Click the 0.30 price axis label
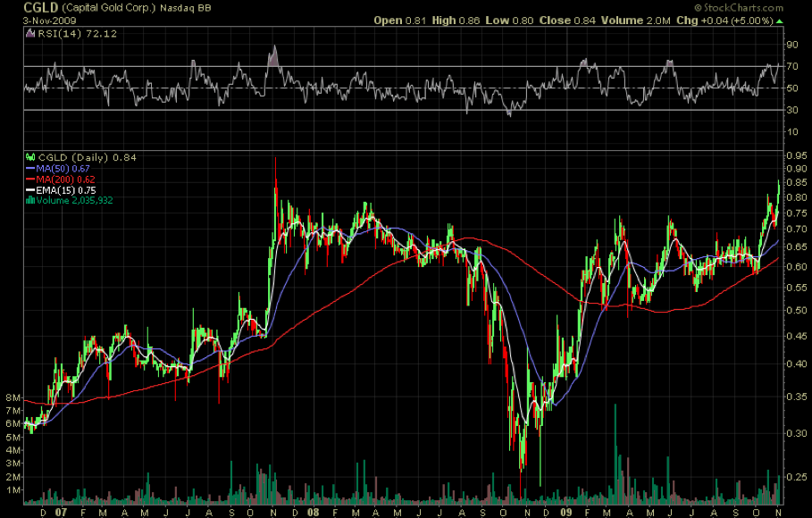812x518 pixels. [797, 433]
